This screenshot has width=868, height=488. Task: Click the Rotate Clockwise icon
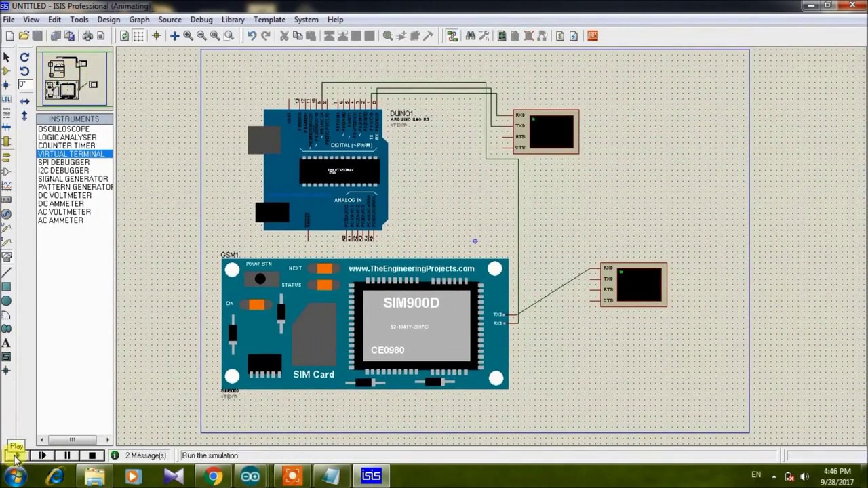[x=24, y=58]
